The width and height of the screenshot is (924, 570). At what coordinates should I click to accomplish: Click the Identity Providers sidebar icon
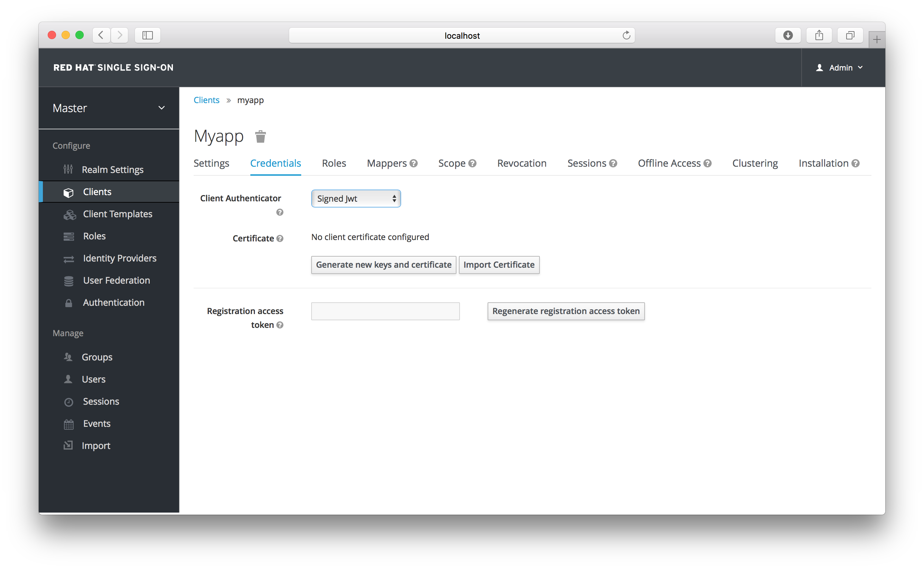pyautogui.click(x=70, y=258)
